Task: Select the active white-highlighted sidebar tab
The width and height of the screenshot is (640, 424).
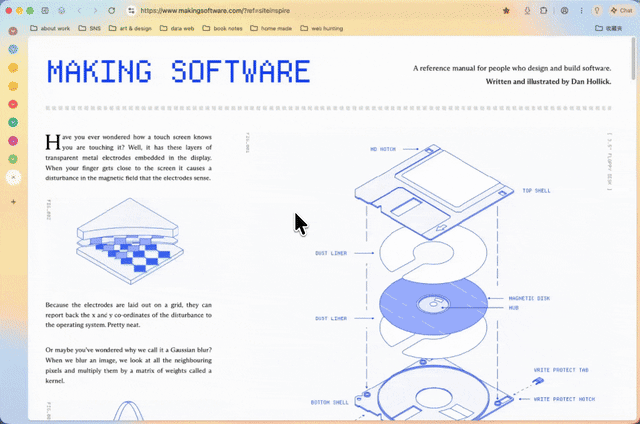Action: click(x=13, y=178)
